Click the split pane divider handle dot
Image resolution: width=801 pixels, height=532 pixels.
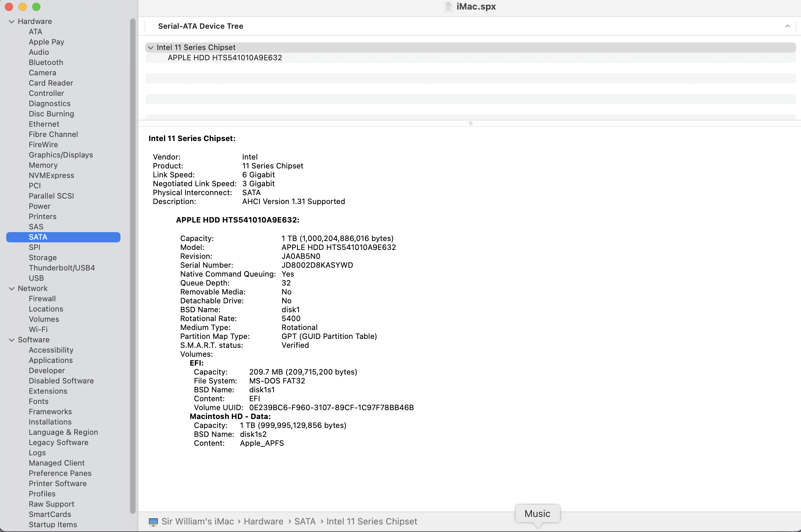(x=470, y=123)
